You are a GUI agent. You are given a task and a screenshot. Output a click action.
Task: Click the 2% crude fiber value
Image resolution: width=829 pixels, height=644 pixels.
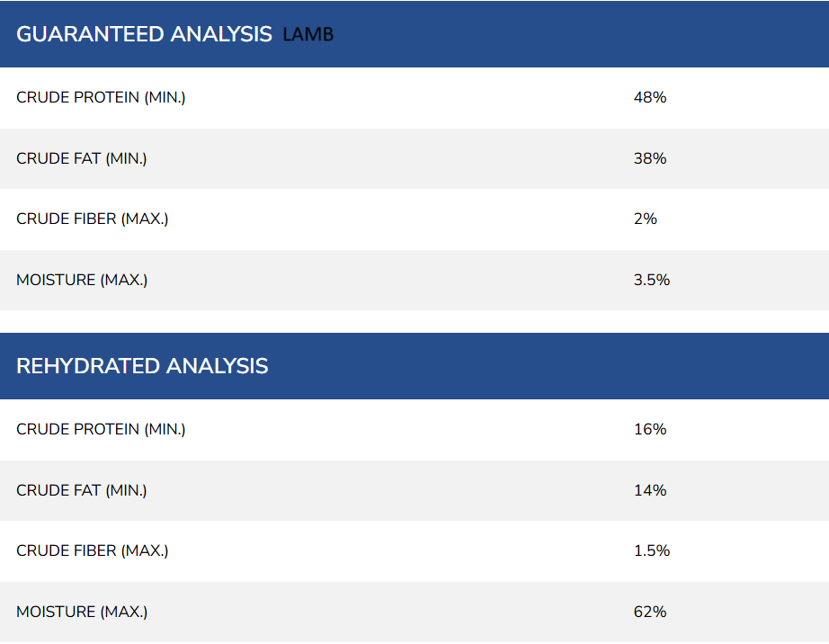pos(646,219)
